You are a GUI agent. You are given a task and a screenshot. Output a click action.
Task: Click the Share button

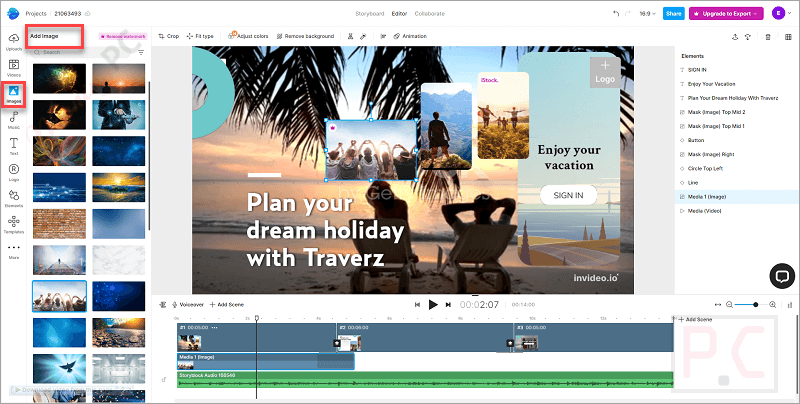(x=673, y=14)
